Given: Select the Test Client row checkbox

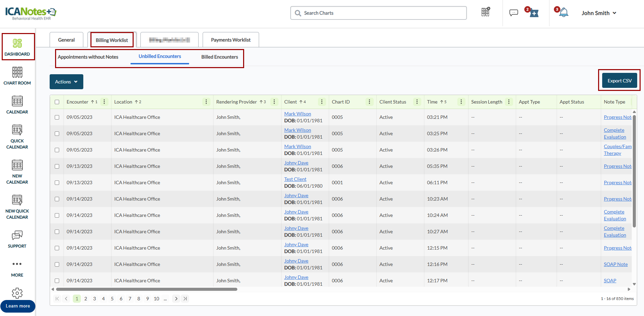Looking at the screenshot, I should (x=57, y=183).
